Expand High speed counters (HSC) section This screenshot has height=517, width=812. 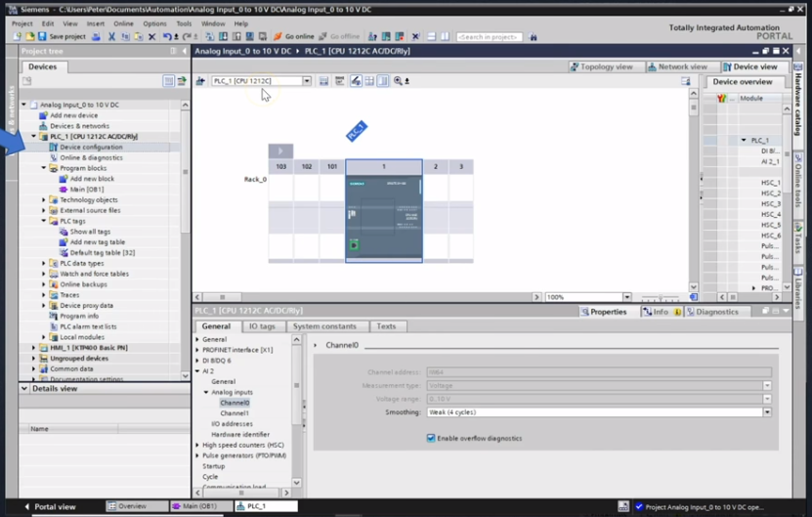coord(197,445)
